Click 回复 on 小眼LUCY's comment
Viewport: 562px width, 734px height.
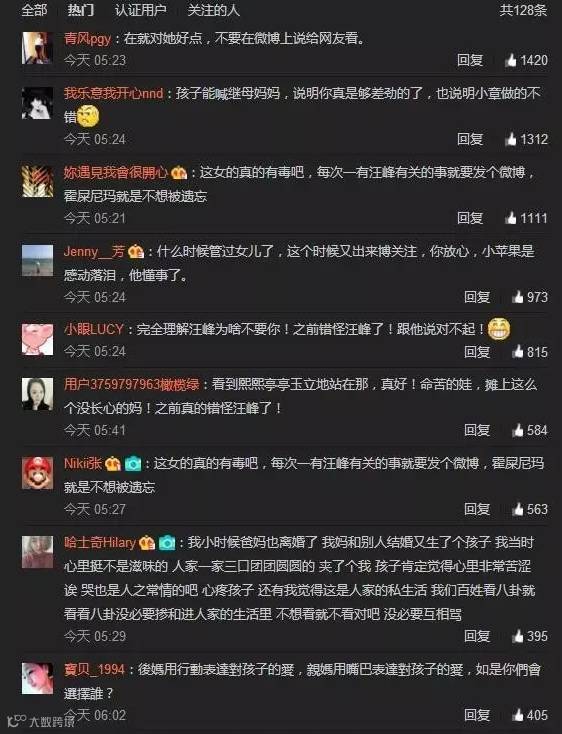tap(477, 352)
